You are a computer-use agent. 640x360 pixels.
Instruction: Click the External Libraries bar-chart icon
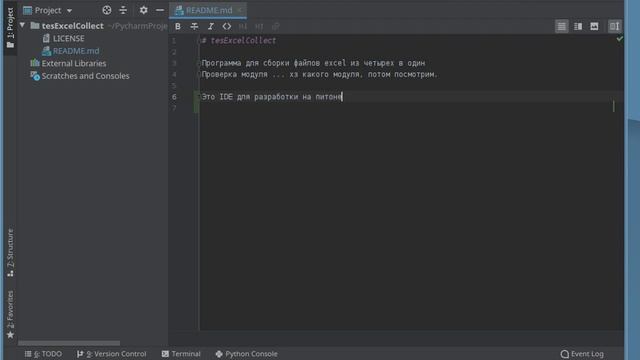(x=35, y=63)
